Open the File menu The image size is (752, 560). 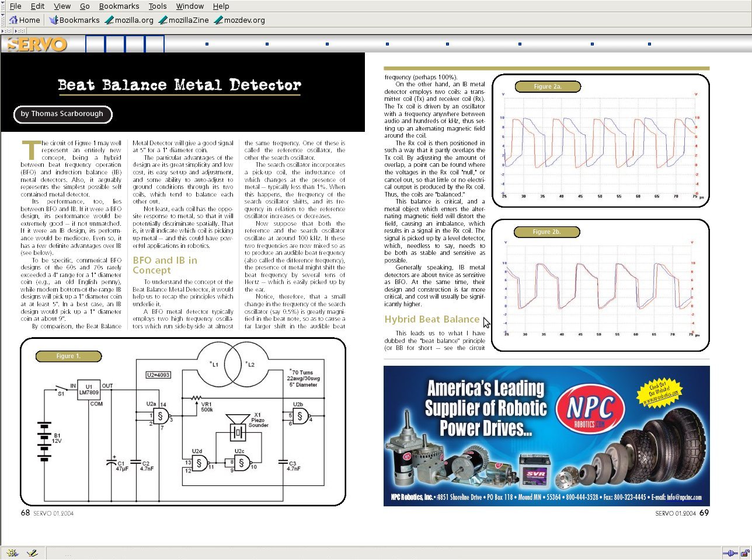pos(16,6)
